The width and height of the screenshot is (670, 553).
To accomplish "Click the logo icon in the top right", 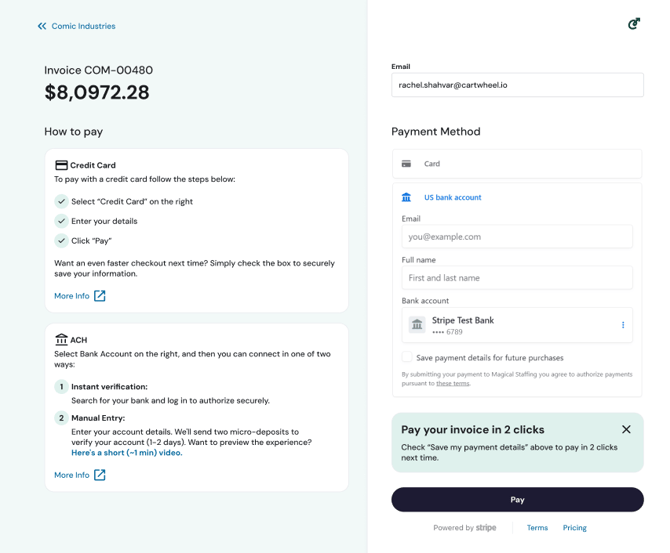I will (x=633, y=24).
